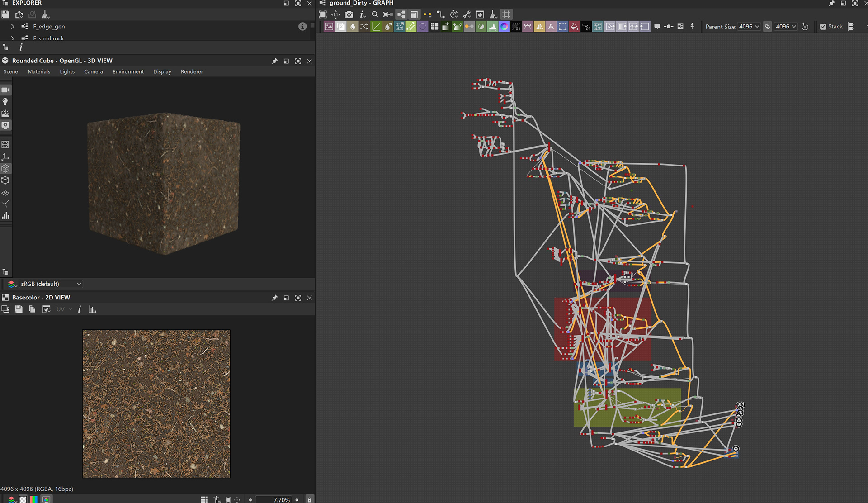Open the Parent Size width dropdown
The image size is (868, 503).
click(x=749, y=27)
